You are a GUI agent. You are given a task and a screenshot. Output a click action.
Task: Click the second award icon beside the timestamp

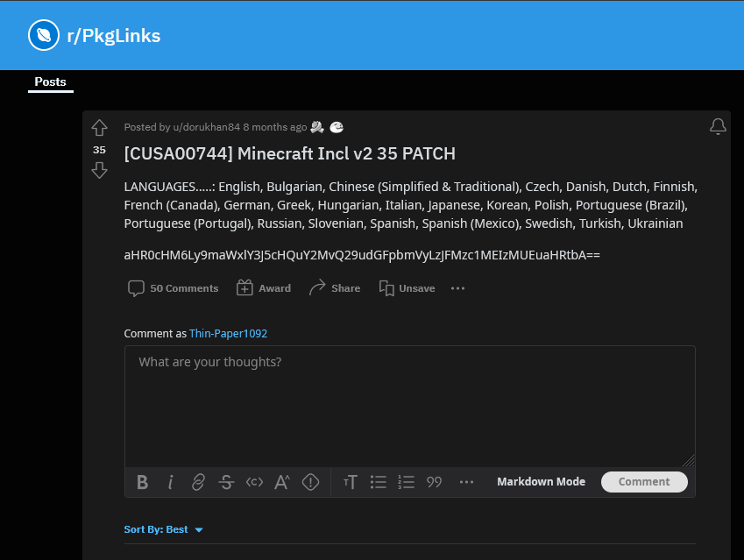[337, 127]
